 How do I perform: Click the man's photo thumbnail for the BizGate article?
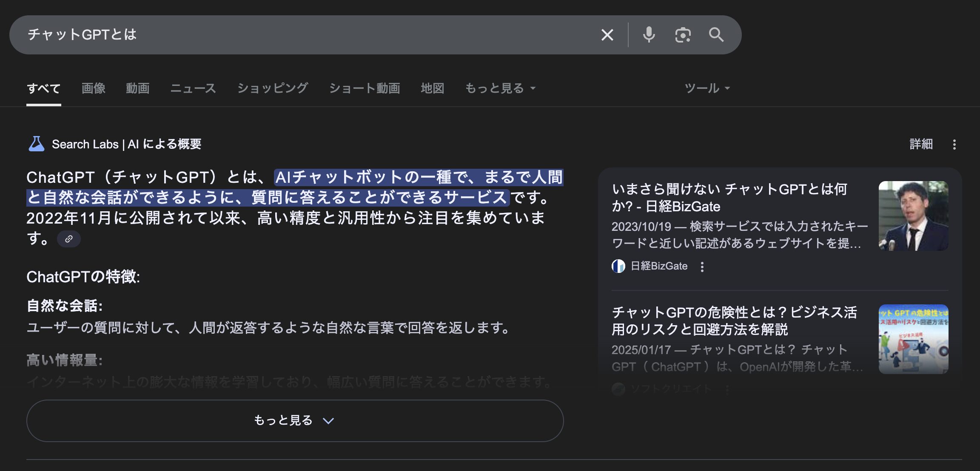[x=914, y=216]
